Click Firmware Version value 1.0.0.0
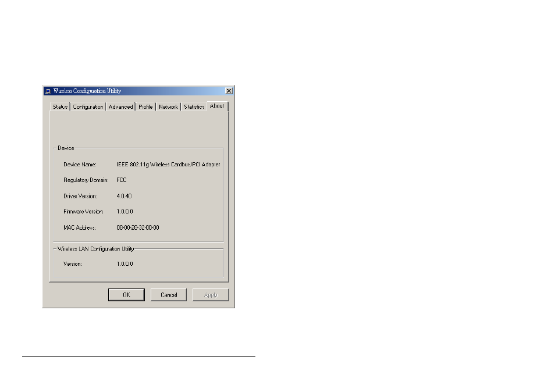Viewport: 555px width, 392px height. (124, 211)
